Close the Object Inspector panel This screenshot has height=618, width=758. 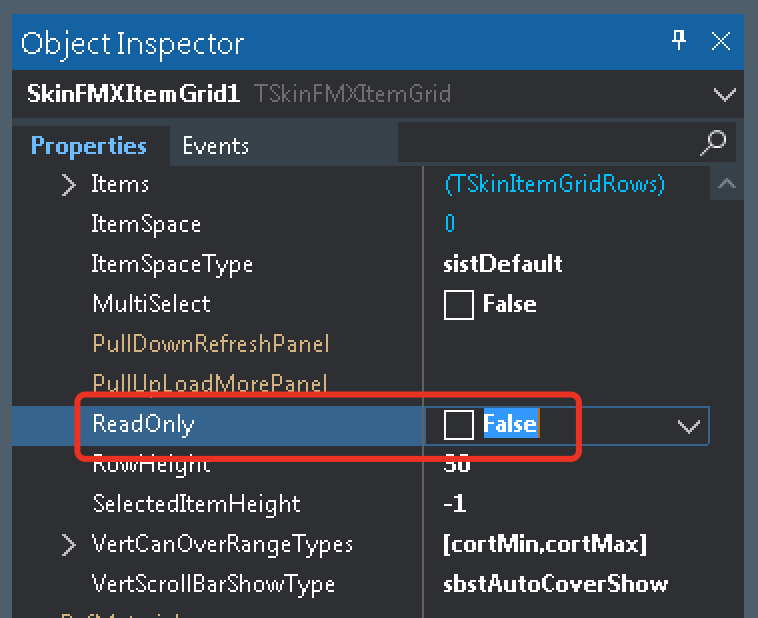click(x=721, y=41)
